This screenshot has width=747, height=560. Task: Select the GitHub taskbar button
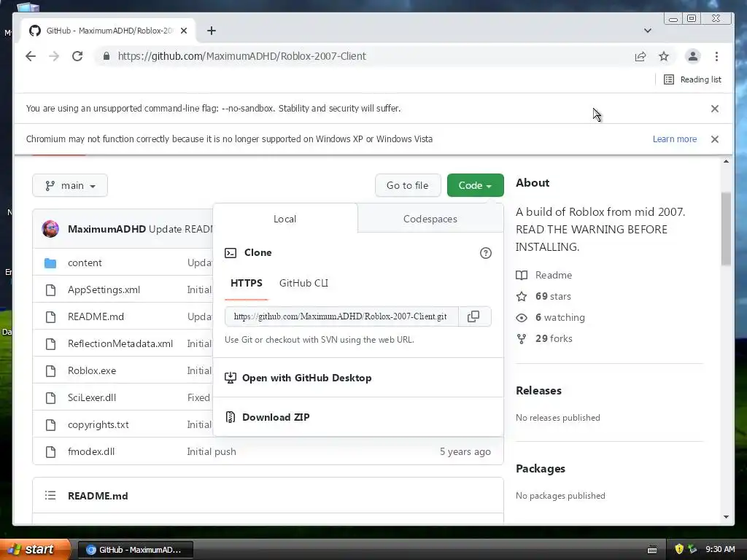tap(136, 550)
